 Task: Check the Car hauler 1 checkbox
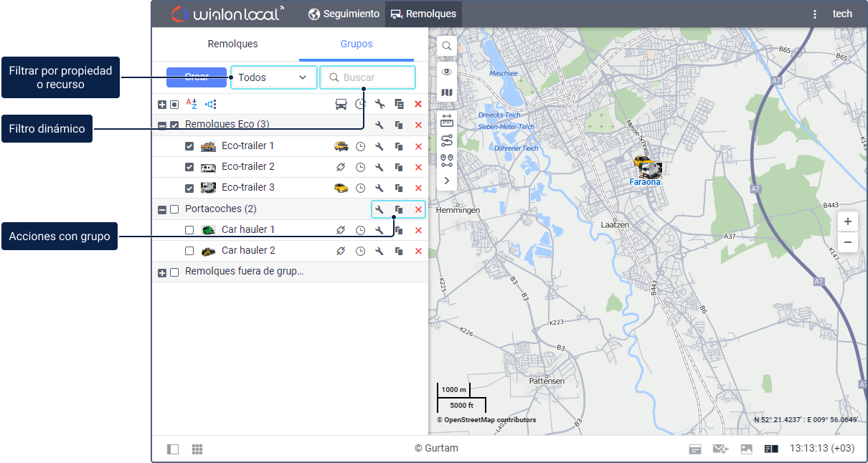189,230
